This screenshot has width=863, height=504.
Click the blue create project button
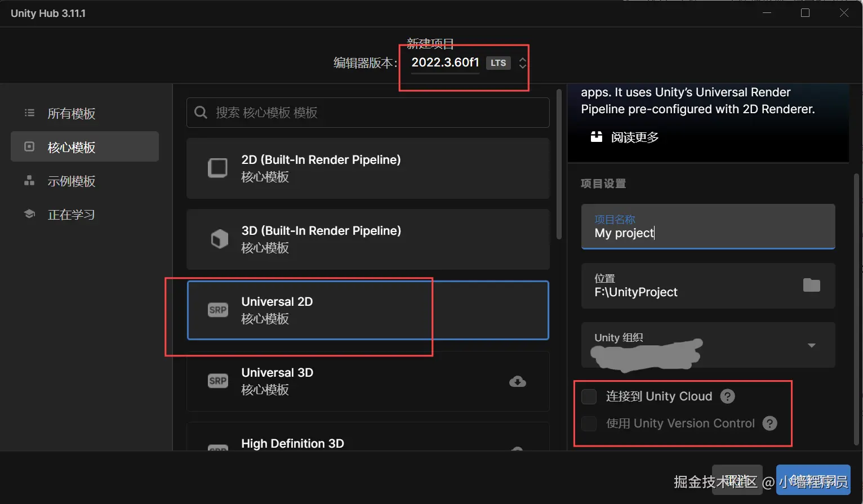pyautogui.click(x=813, y=480)
